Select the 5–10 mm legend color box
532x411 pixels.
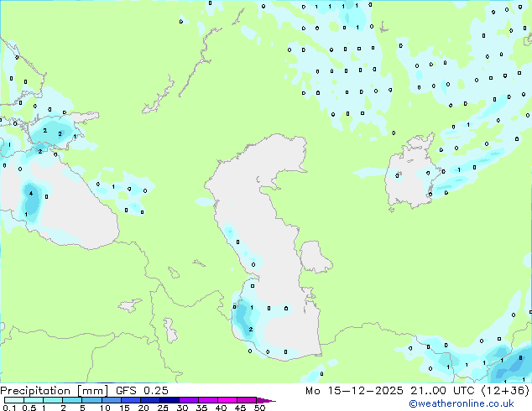92,400
